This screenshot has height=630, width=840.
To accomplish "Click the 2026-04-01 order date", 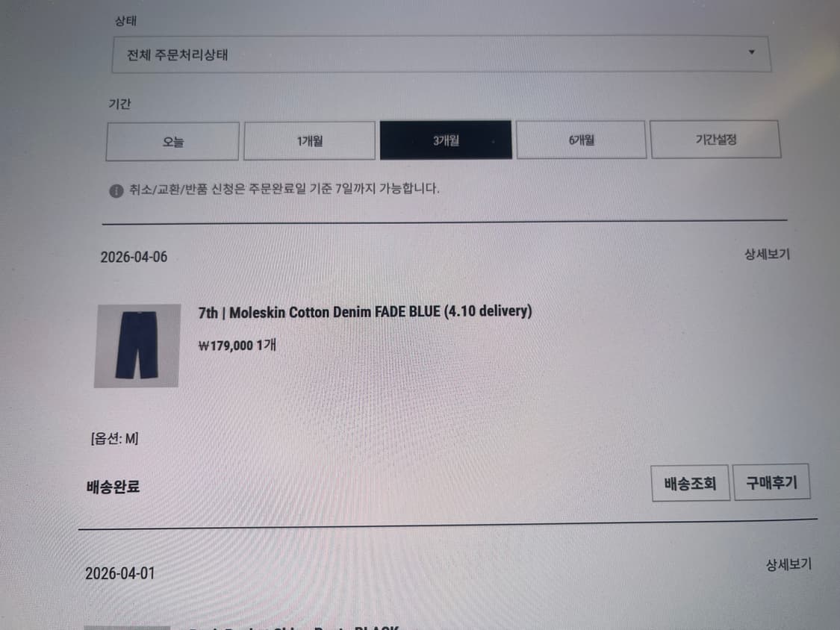I will coord(120,574).
